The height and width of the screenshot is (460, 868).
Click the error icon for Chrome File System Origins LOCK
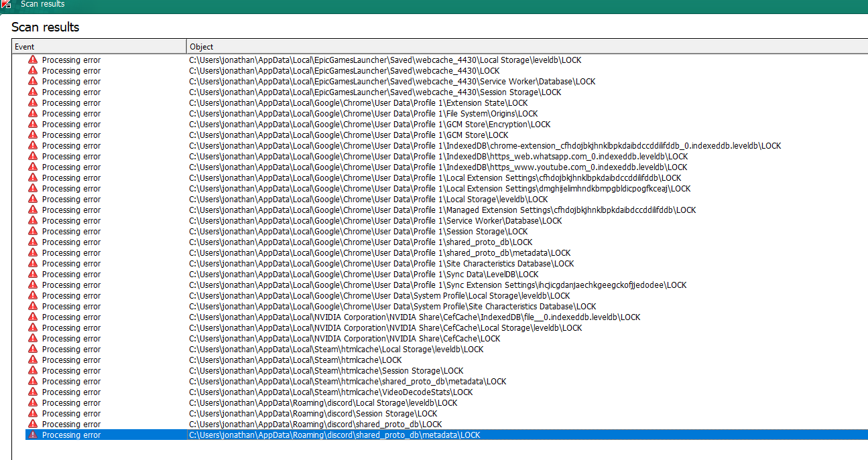33,113
